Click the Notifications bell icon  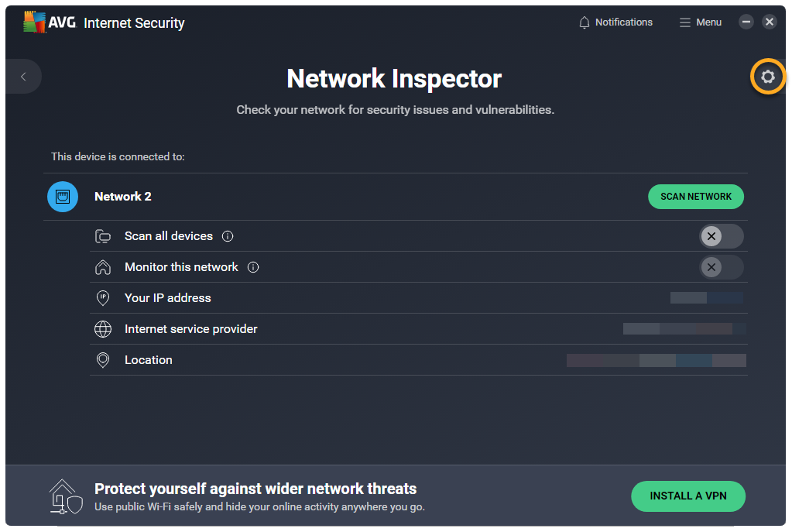point(585,22)
